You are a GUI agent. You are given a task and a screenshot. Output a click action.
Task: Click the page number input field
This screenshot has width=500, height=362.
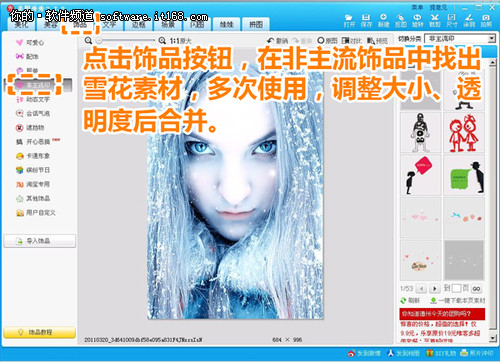point(456,288)
